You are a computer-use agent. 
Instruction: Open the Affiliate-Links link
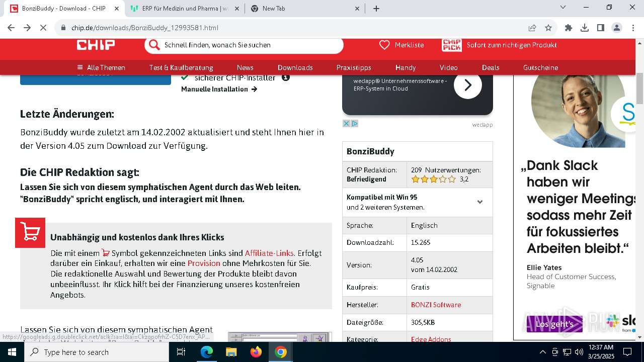coord(269,253)
